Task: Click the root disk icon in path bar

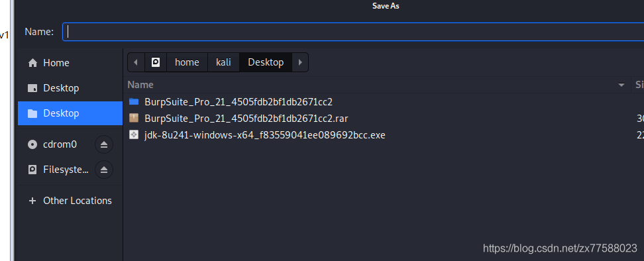Action: pos(155,62)
